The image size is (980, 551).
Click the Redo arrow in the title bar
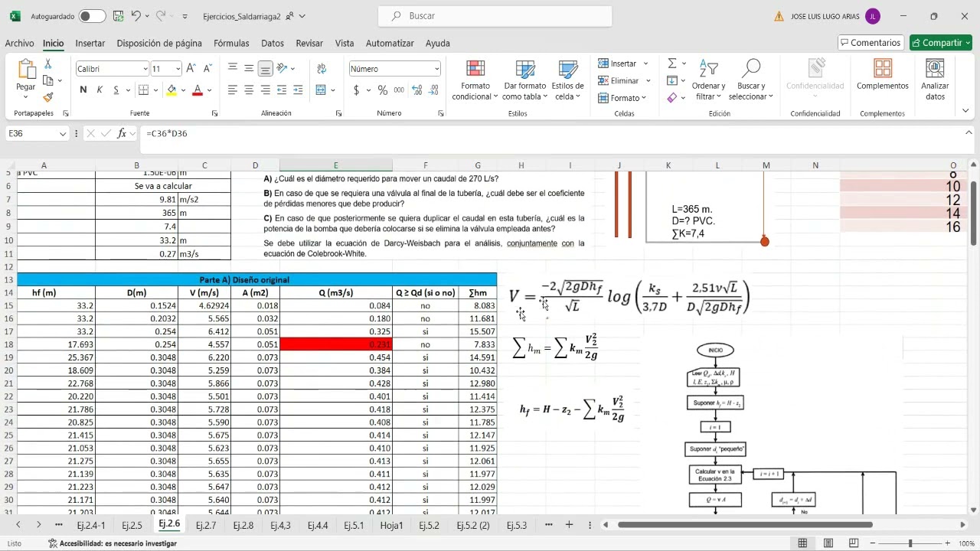pos(162,16)
